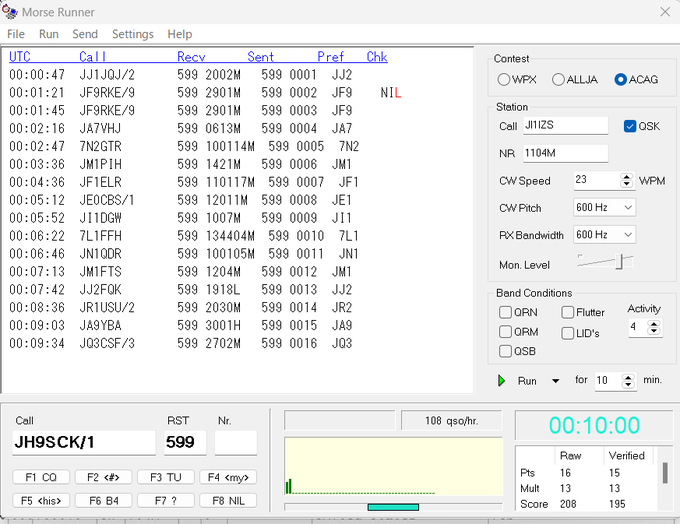Click the log entry JJ1JQJ/2
This screenshot has width=680, height=524.
[x=107, y=75]
